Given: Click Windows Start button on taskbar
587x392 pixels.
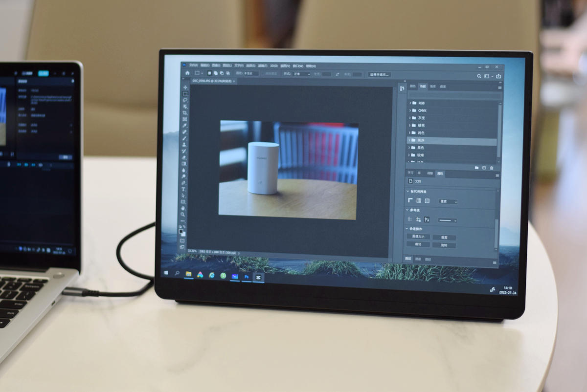Looking at the screenshot, I should click(166, 273).
